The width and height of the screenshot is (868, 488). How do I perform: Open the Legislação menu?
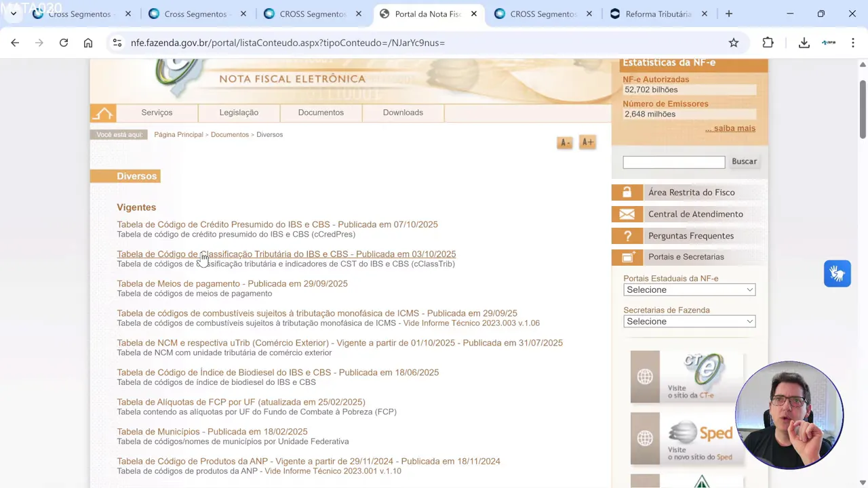pyautogui.click(x=238, y=113)
